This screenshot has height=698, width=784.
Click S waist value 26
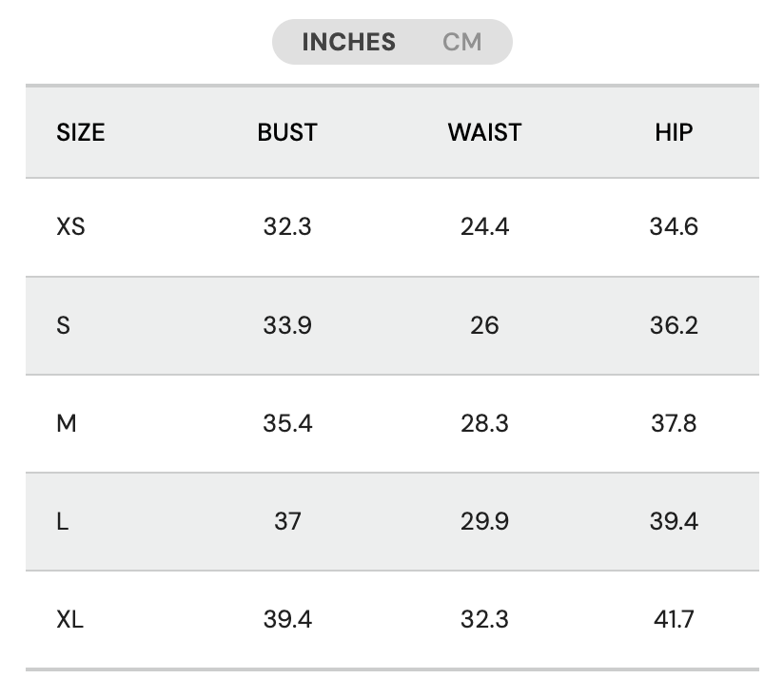point(484,325)
